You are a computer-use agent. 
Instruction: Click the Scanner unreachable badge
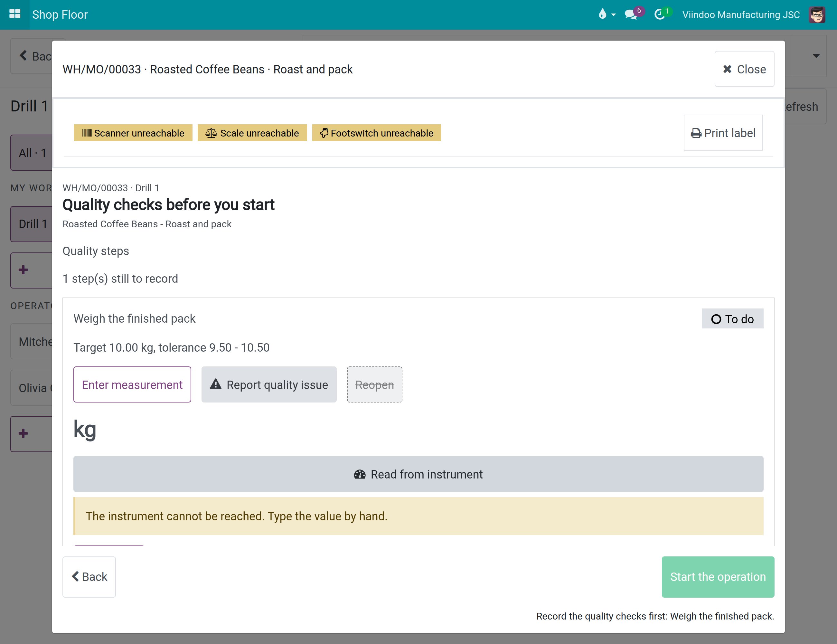(133, 133)
